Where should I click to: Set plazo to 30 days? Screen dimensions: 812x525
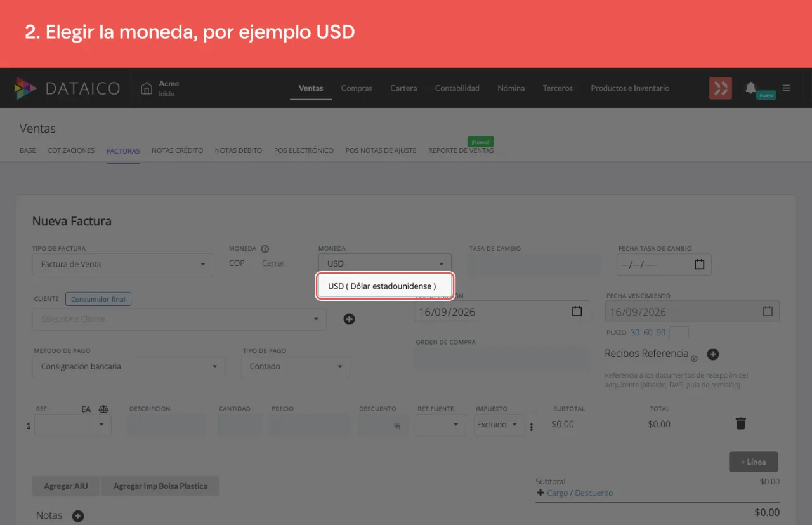pos(635,333)
